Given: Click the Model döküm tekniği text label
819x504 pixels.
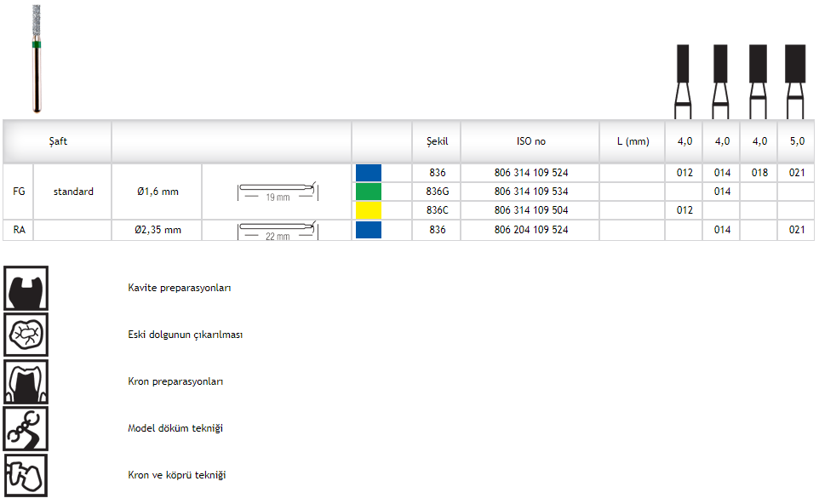Looking at the screenshot, I should point(175,428).
